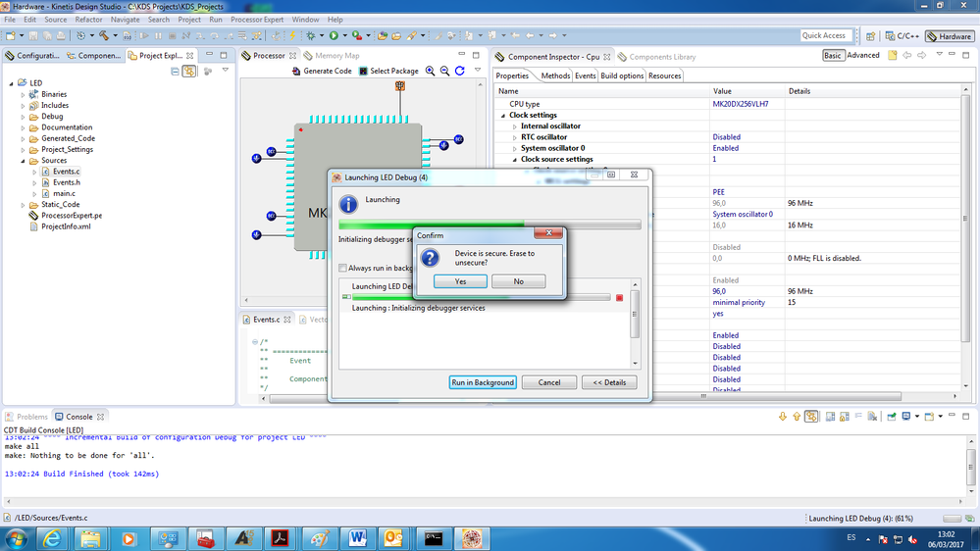Open command prompt from taskbar
The width and height of the screenshot is (980, 551).
click(434, 538)
